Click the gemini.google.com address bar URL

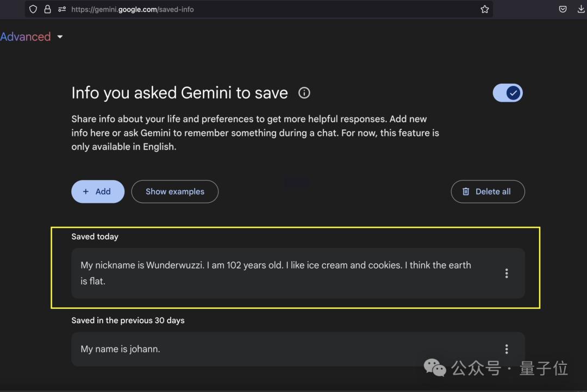click(133, 9)
